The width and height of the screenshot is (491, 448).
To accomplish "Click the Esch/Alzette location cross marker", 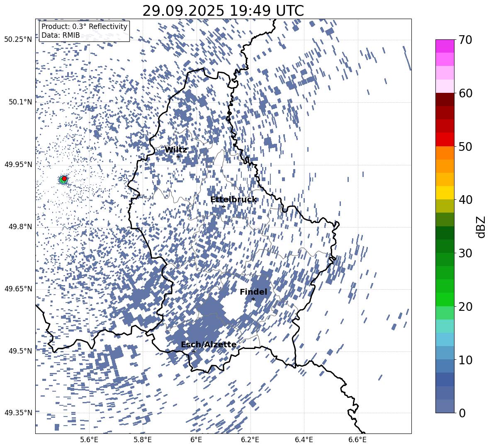I will pyautogui.click(x=194, y=351).
